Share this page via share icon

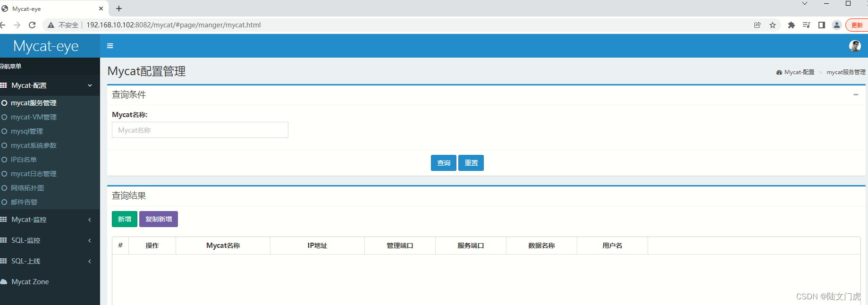pos(758,25)
